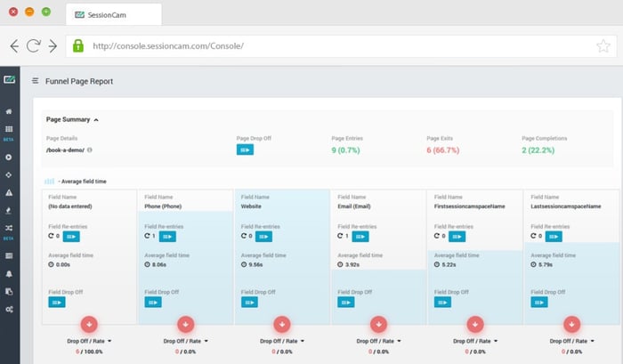The image size is (623, 364).
Task: Open the settings gears icon in sidebar
Action: coord(9,309)
